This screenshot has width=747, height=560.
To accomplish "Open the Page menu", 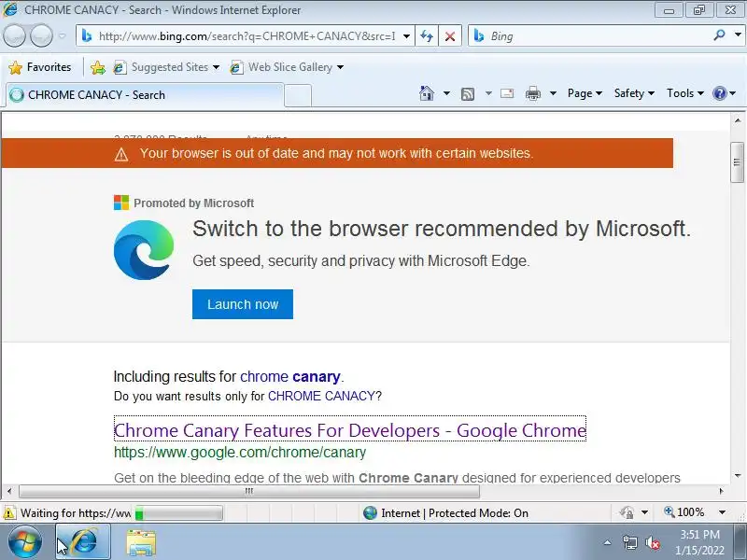I will (x=585, y=93).
